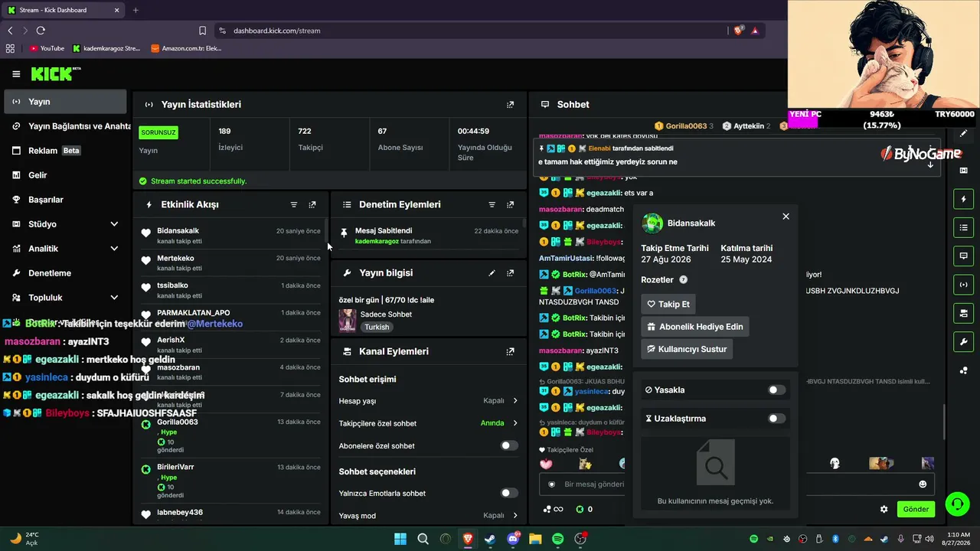Go to Yayın in the sidebar
Viewport: 980px width, 551px height.
[65, 102]
